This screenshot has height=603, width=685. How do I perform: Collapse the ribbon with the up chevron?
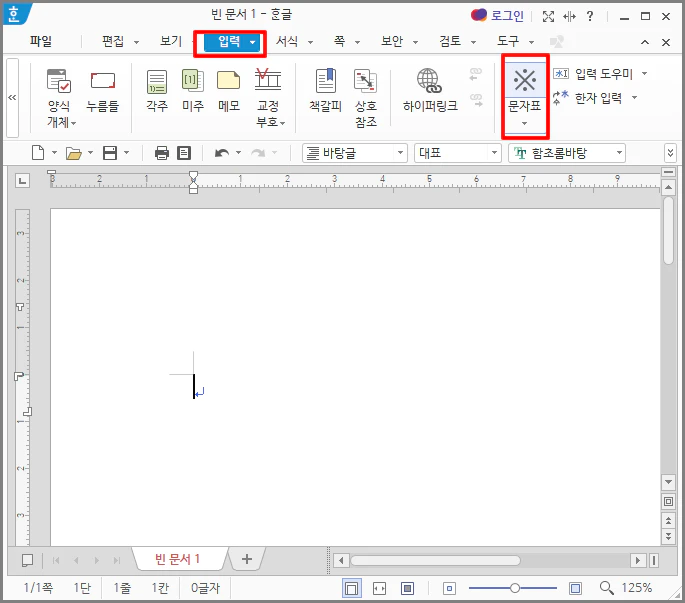(x=645, y=42)
